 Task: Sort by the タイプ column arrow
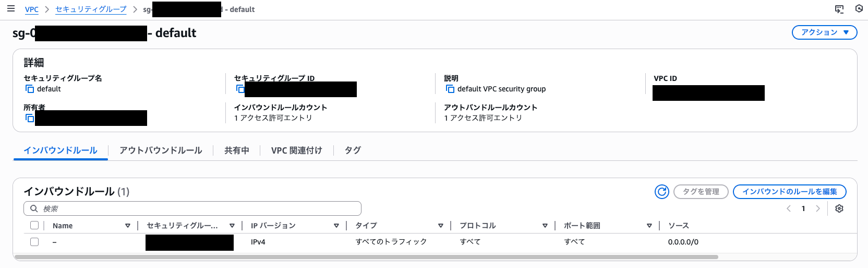440,226
